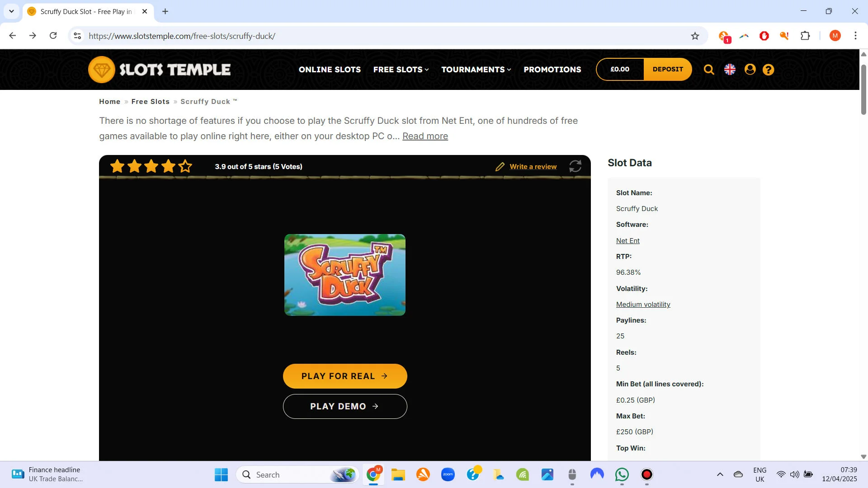Click the Wi-Fi network tray icon
Viewport: 868px width, 488px height.
click(x=781, y=474)
